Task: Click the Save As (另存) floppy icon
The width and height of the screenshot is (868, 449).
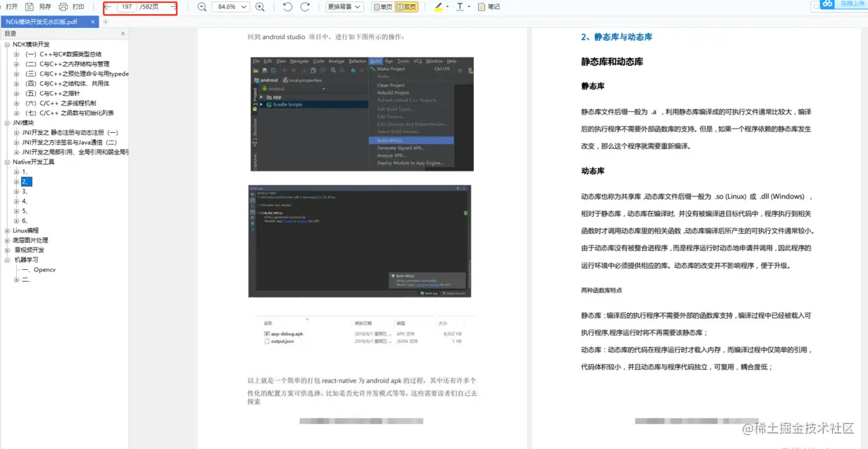Action: tap(29, 6)
